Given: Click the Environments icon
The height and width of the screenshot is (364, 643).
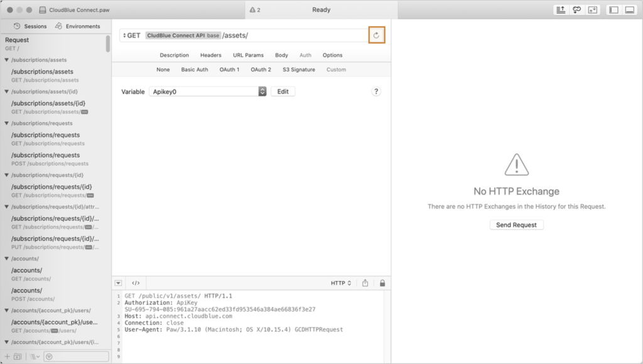Looking at the screenshot, I should pos(58,26).
